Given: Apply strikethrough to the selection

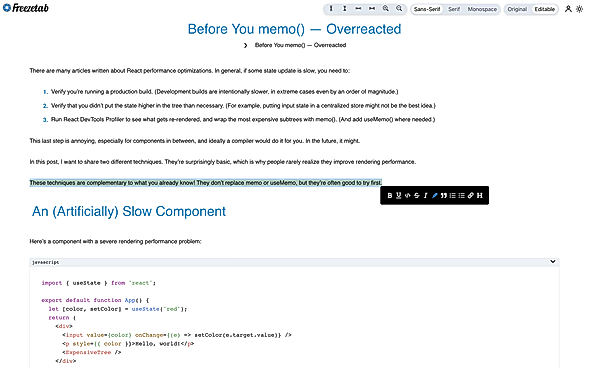Looking at the screenshot, I should pyautogui.click(x=417, y=195).
